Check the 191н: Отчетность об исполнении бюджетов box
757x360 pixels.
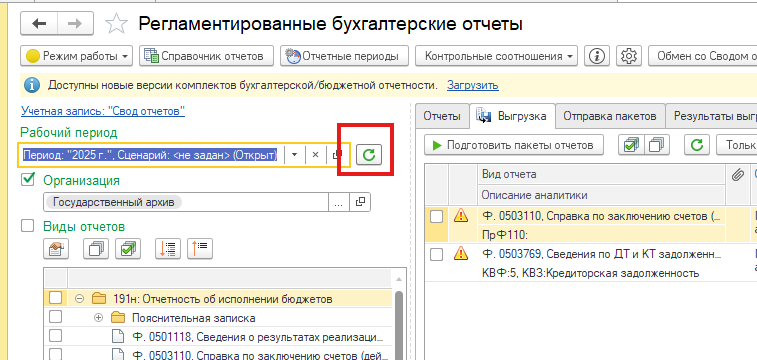coord(56,299)
